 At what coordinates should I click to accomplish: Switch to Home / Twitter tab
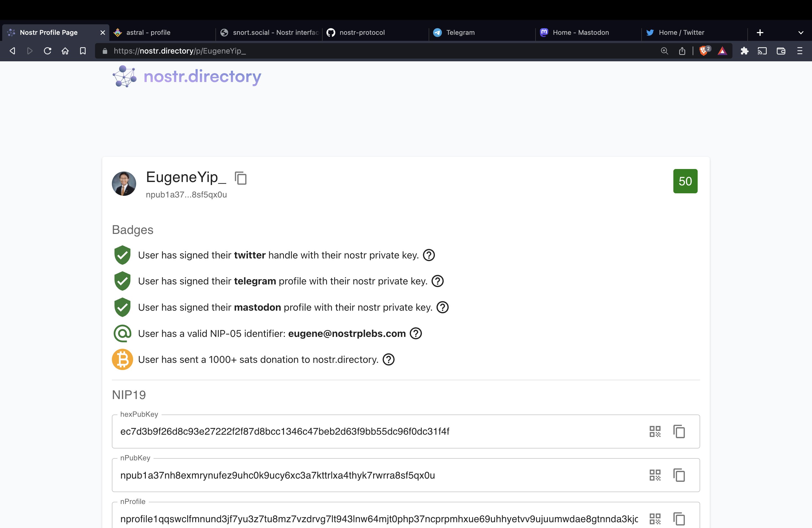point(681,32)
